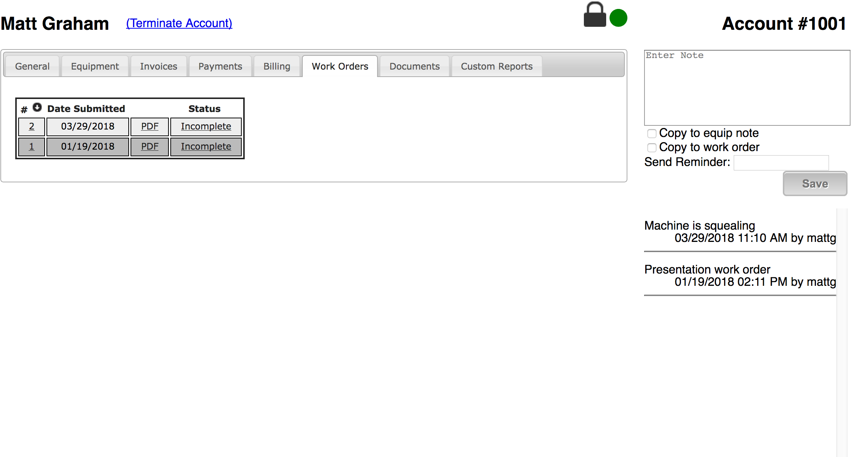
Task: Open the Equipment tab
Action: [95, 66]
